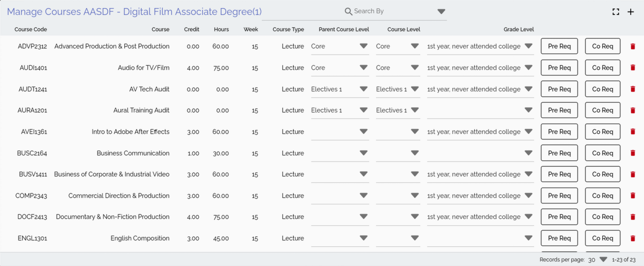
Task: Open Grade Level dropdown for Aural Training Audit
Action: click(x=529, y=110)
